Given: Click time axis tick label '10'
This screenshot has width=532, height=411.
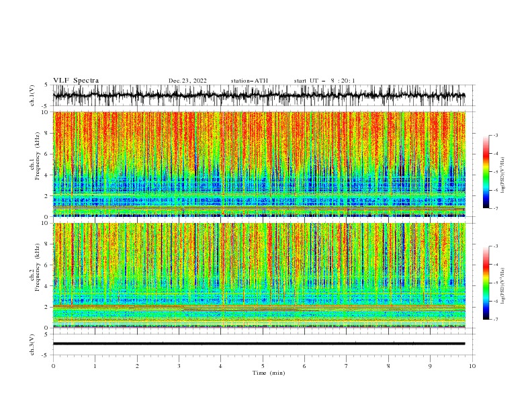Looking at the screenshot, I should click(472, 366).
